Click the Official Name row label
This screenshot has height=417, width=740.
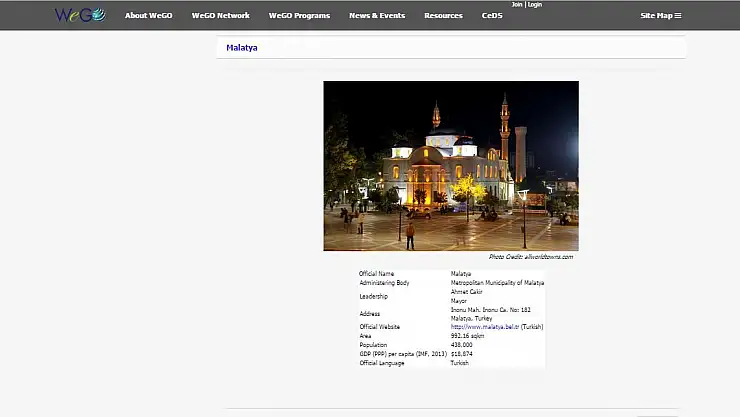coord(376,274)
